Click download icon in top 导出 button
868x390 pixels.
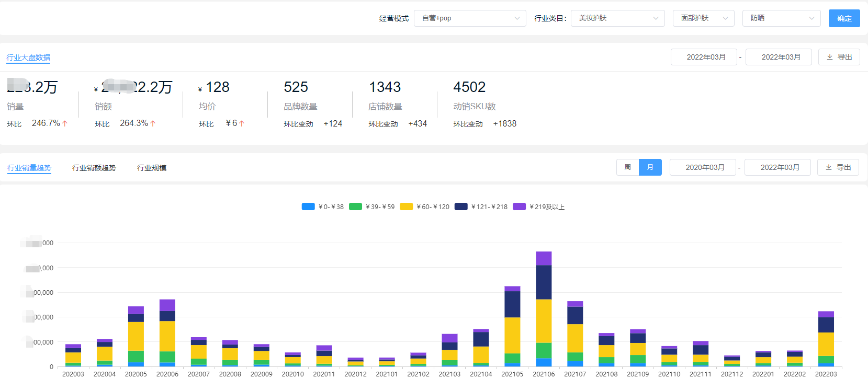(x=830, y=57)
